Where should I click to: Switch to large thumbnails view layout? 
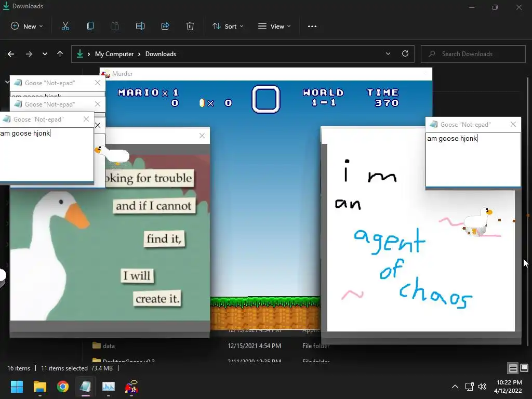[x=524, y=368]
